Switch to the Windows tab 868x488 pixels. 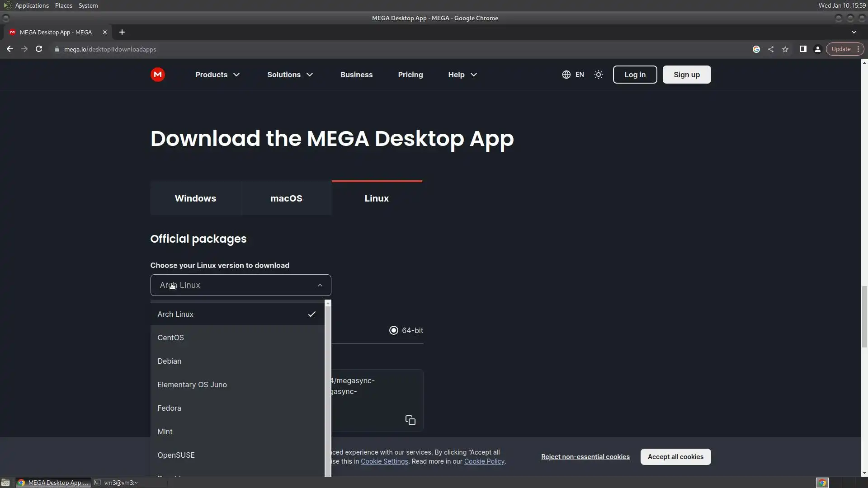coord(195,198)
